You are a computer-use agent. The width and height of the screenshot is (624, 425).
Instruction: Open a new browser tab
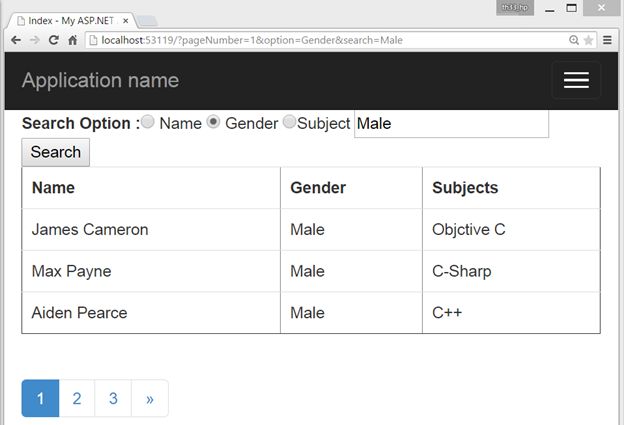coord(145,21)
